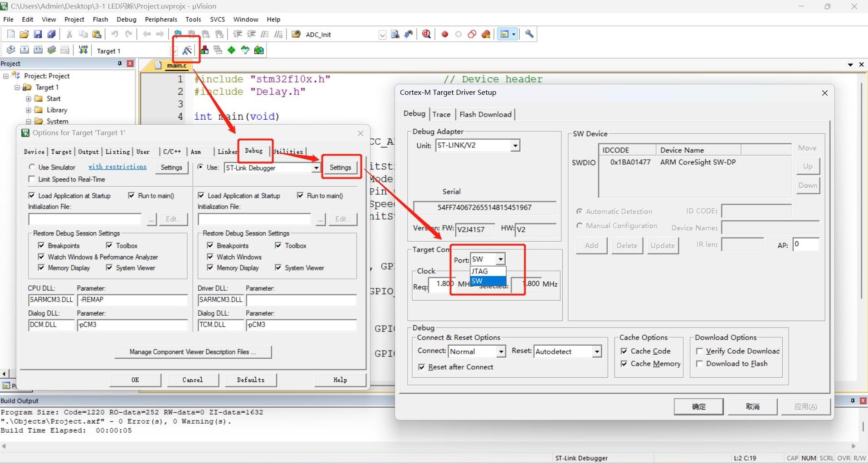Click the Select Software Packs icon
This screenshot has height=464, width=868.
[x=245, y=50]
